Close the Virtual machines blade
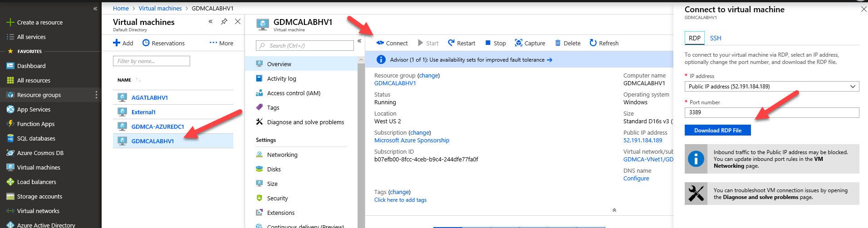Image resolution: width=868 pixels, height=228 pixels. click(238, 21)
